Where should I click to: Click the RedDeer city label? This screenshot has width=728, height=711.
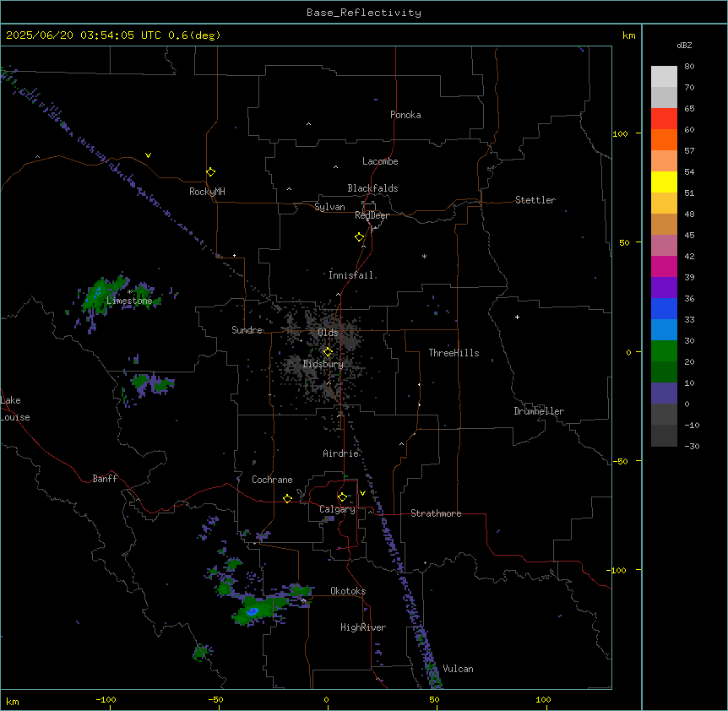tap(372, 215)
